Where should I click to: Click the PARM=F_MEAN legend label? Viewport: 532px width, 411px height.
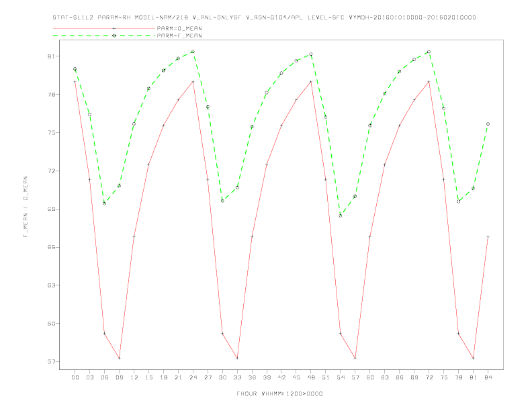(179, 36)
